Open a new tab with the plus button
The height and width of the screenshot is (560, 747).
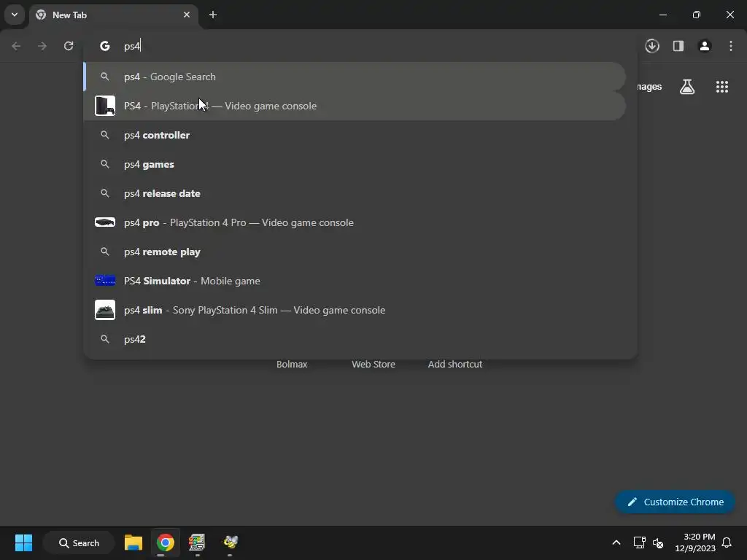pos(213,15)
